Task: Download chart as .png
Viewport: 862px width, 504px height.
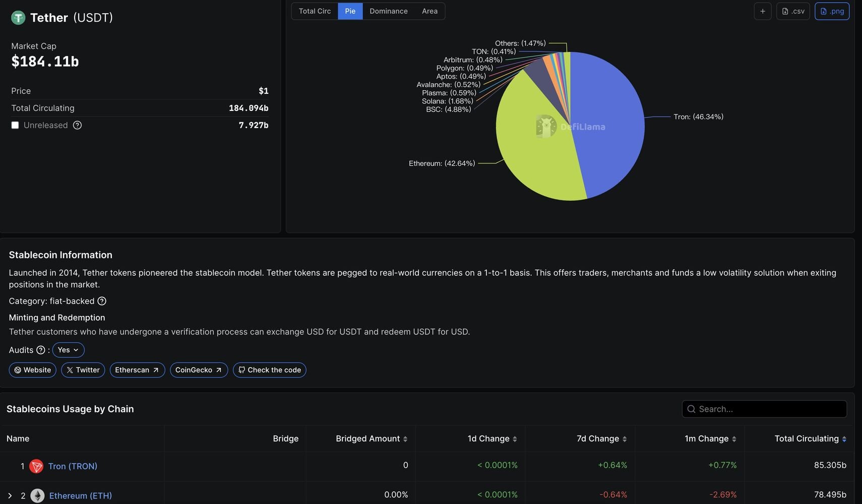Action: (x=832, y=11)
